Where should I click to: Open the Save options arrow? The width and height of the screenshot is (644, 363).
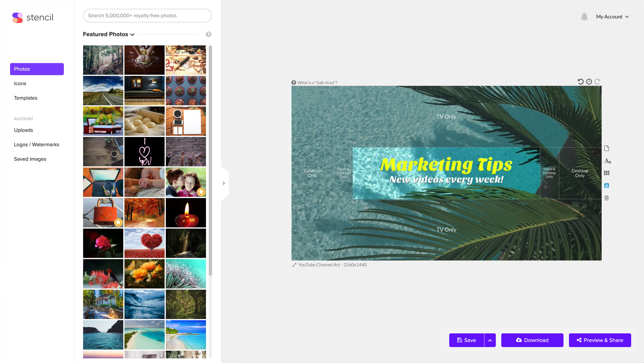click(x=490, y=340)
